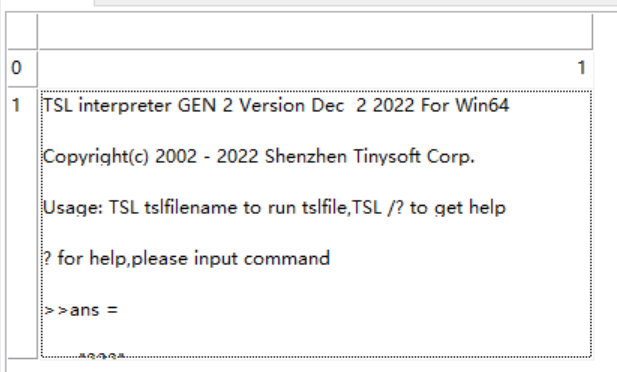Click the '>>ans =' prompt line

[81, 310]
